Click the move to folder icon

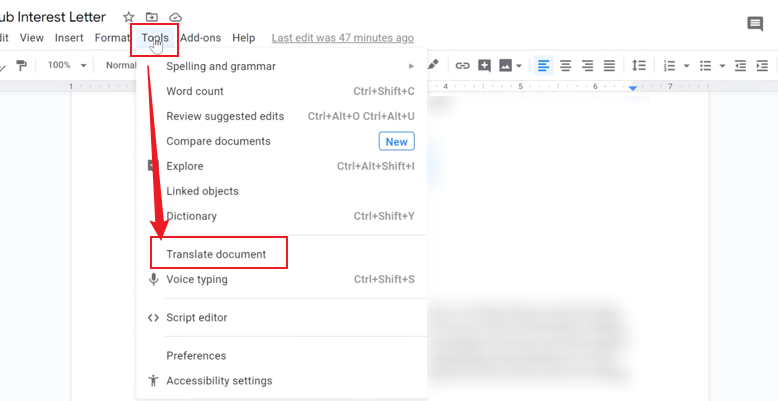[152, 17]
